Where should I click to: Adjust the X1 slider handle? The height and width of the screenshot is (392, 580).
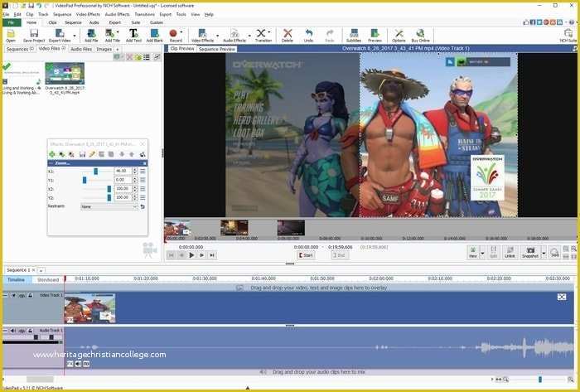coord(95,172)
